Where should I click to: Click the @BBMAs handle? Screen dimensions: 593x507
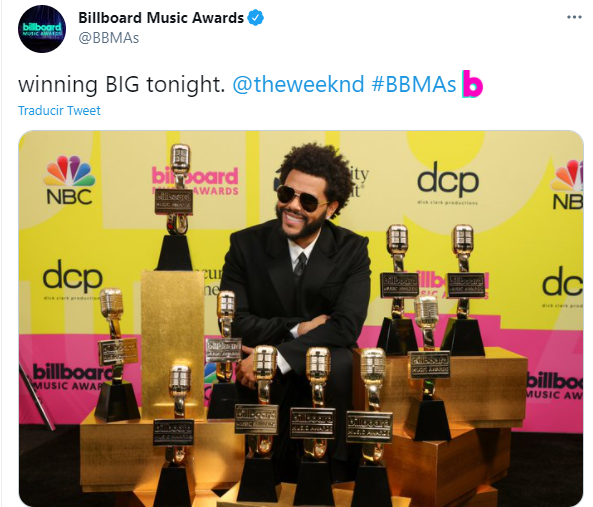pyautogui.click(x=109, y=38)
